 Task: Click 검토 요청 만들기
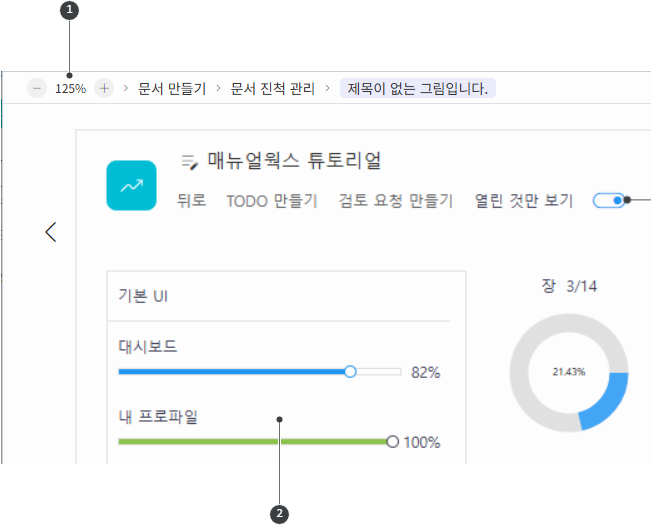[396, 200]
